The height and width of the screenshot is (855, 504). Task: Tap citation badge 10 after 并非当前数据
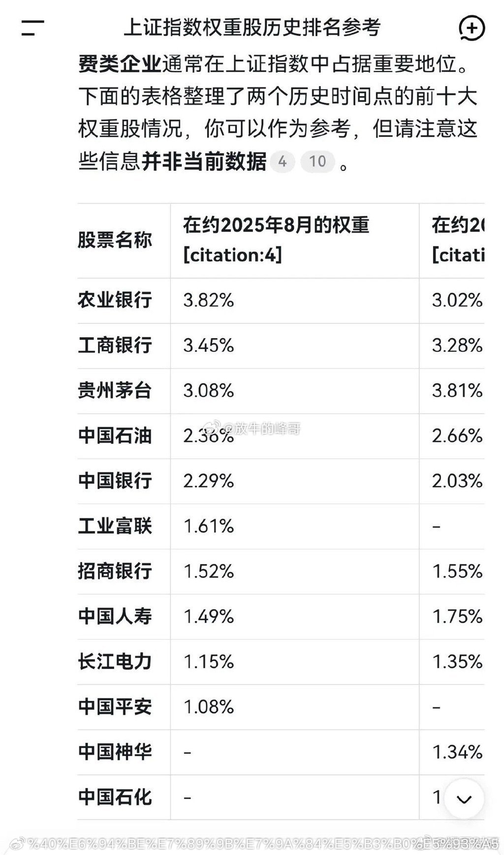(317, 161)
